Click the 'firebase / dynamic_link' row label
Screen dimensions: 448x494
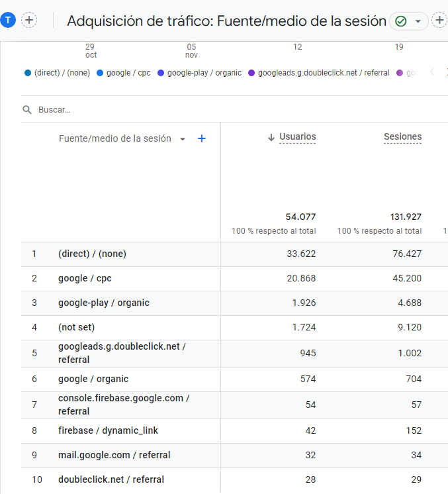point(108,430)
